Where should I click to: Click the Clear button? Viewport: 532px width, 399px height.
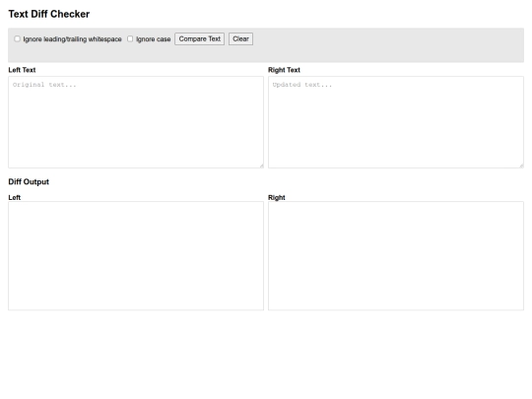(241, 39)
